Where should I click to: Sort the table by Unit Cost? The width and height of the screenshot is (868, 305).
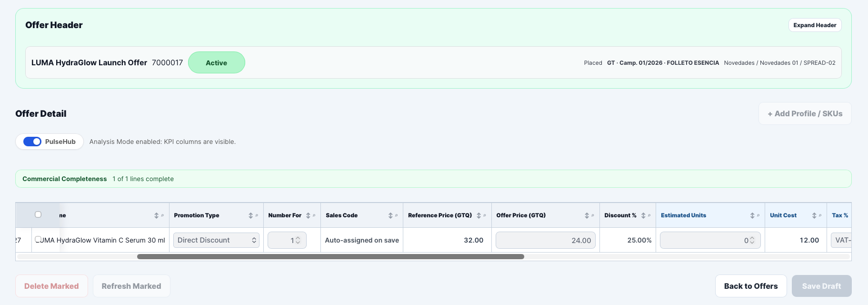[x=814, y=215]
